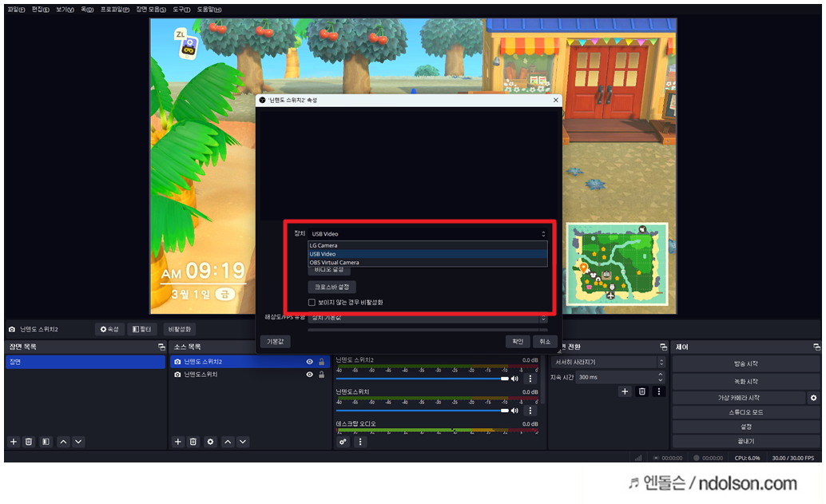Image resolution: width=826 pixels, height=504 pixels.
Task: Open options dots for 닌텐도스위치 audio track
Action: coord(530,411)
